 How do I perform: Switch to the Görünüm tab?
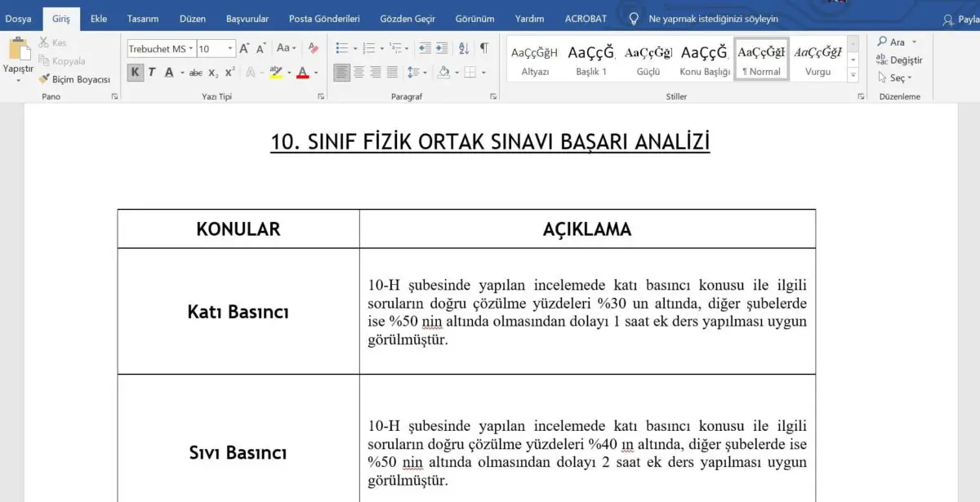pos(474,18)
